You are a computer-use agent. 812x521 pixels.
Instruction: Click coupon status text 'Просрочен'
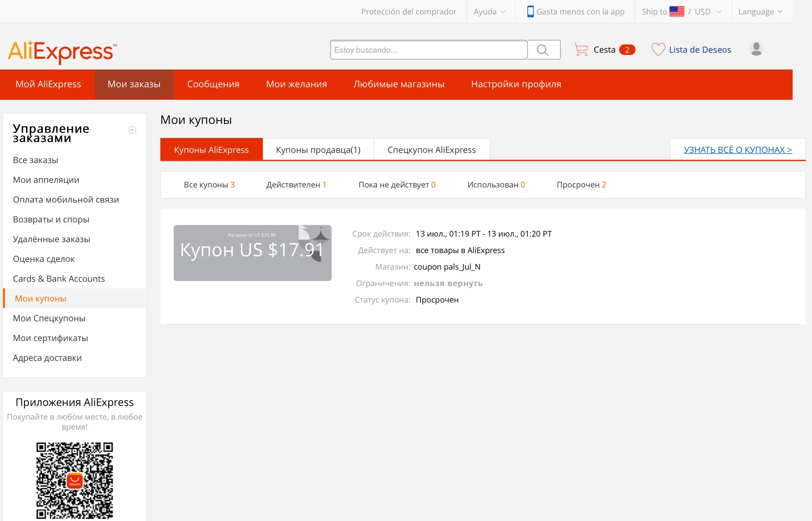point(437,300)
